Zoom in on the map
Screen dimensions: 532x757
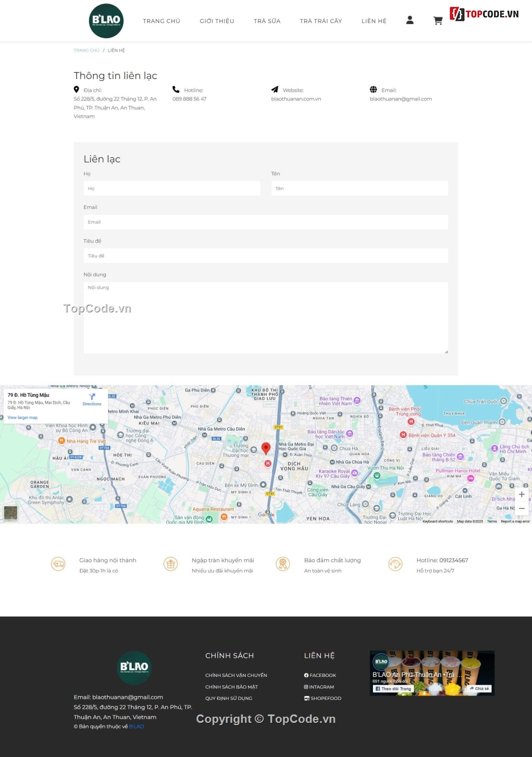[521, 494]
